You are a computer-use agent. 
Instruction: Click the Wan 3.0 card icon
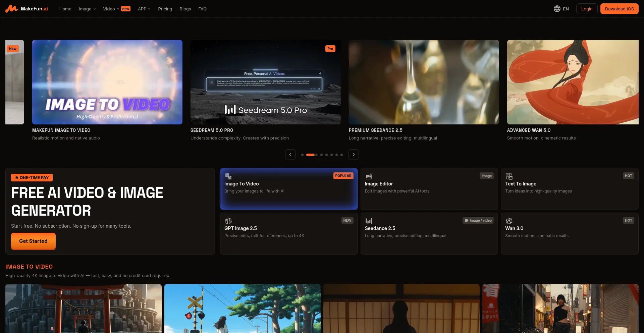509,221
